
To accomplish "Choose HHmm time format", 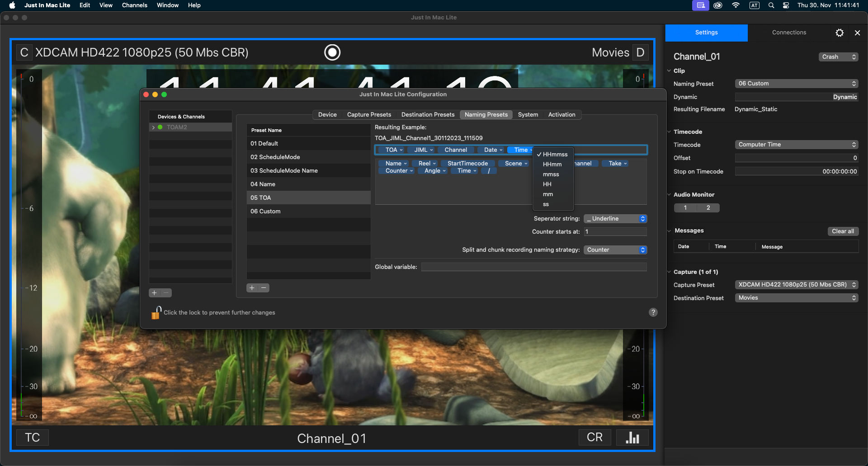I will 553,165.
